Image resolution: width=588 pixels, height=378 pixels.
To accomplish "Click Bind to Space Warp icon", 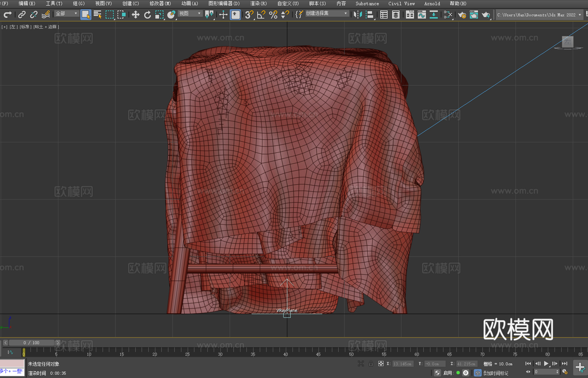I will click(x=46, y=14).
